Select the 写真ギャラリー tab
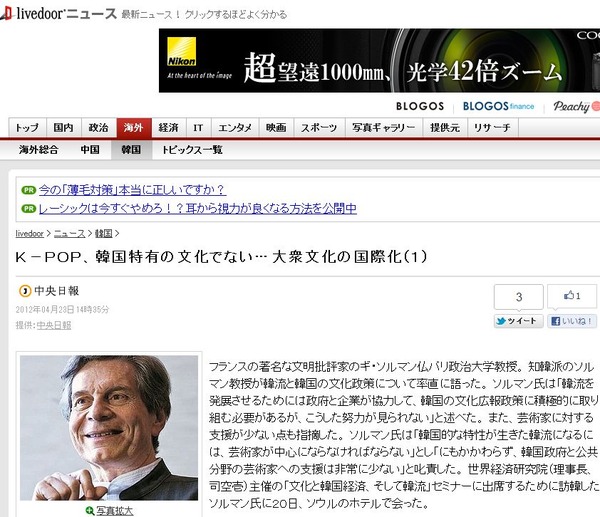 click(x=384, y=127)
